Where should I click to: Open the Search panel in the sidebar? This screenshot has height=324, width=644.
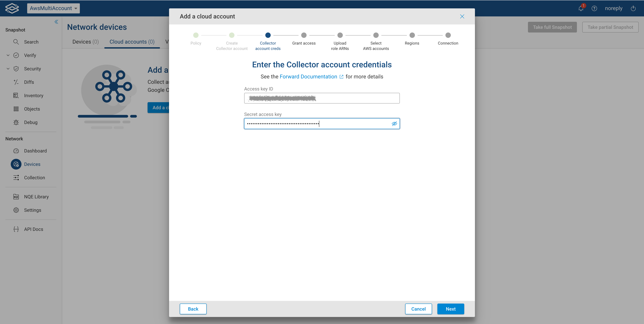point(31,42)
